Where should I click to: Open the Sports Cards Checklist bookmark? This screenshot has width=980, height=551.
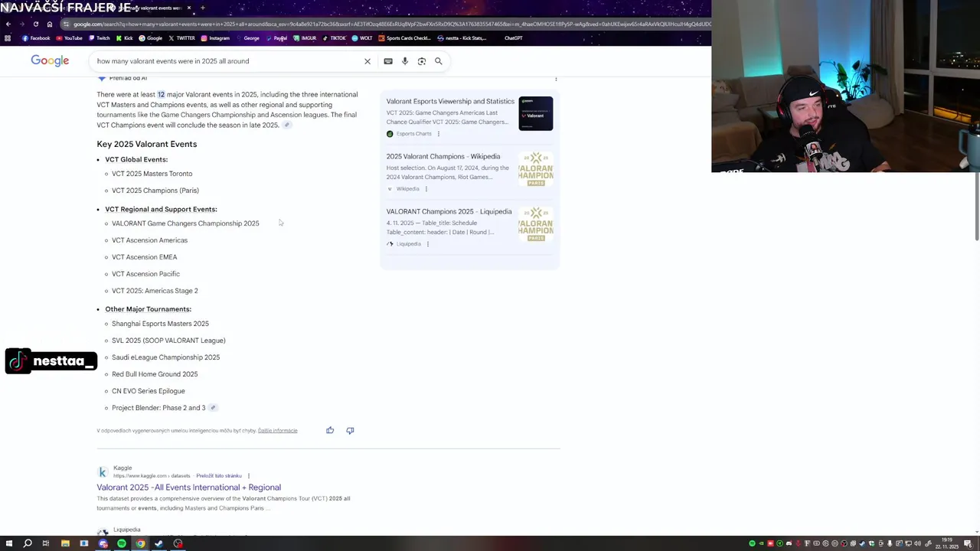[x=404, y=38]
